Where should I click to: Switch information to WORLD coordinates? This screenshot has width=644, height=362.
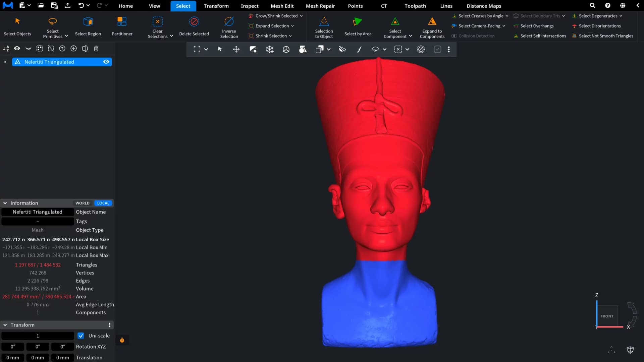coord(83,203)
